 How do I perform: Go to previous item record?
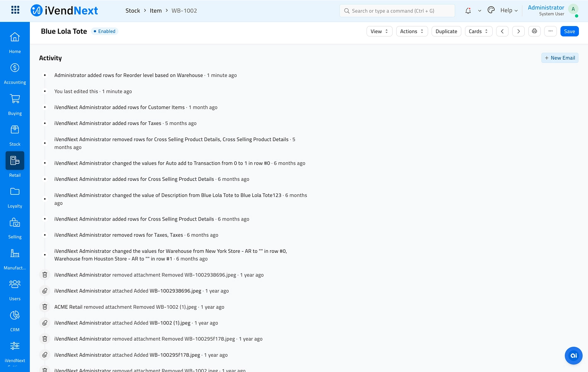[x=502, y=31]
